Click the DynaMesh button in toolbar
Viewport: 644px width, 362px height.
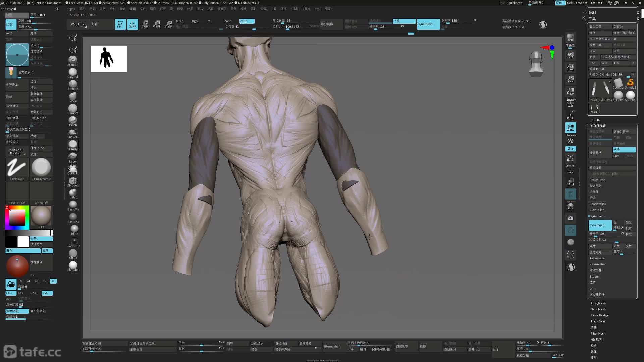428,24
